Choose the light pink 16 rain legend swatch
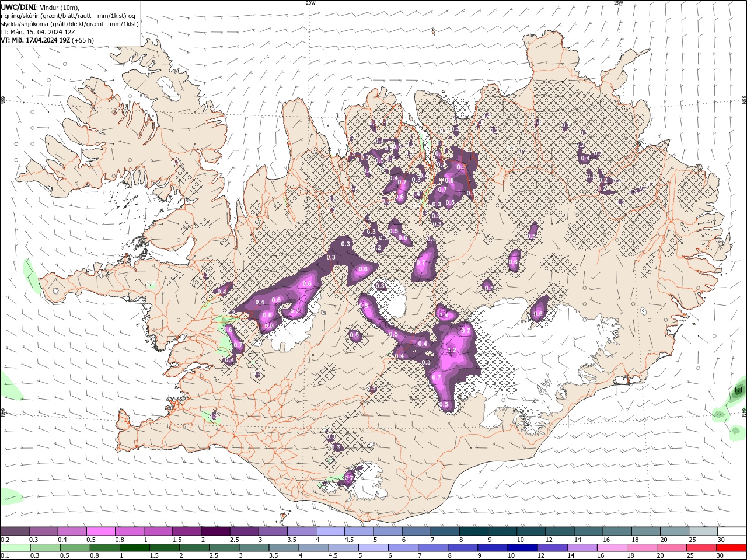Image resolution: width=747 pixels, height=560 pixels. click(x=613, y=547)
